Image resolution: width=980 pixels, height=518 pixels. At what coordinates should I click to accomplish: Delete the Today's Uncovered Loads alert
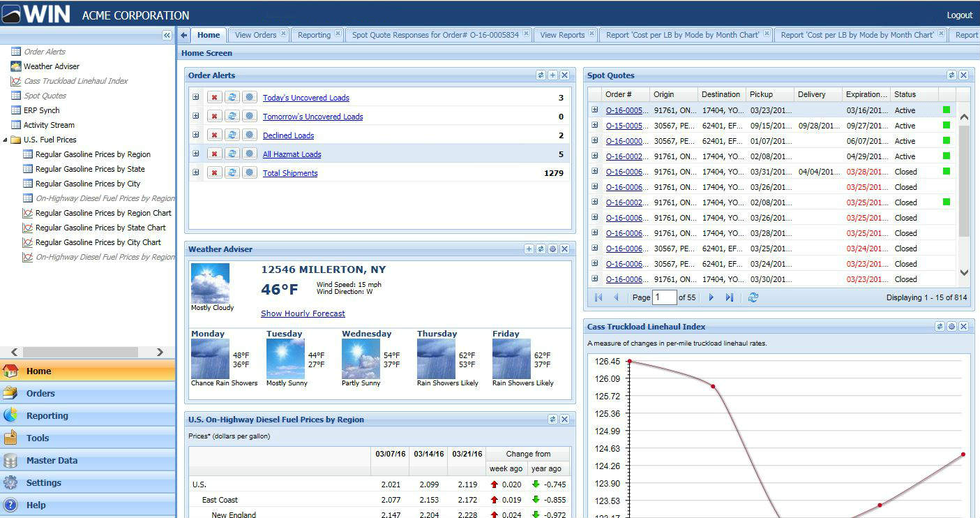click(215, 98)
